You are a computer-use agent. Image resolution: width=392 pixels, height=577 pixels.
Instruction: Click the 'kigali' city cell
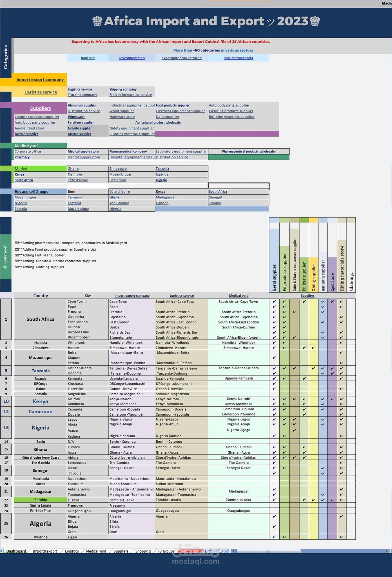pos(88,537)
